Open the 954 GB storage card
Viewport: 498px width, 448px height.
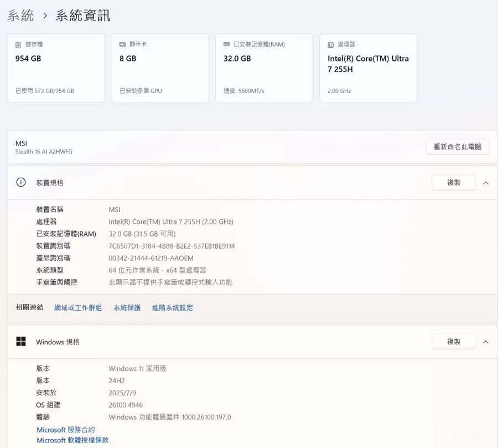[56, 68]
